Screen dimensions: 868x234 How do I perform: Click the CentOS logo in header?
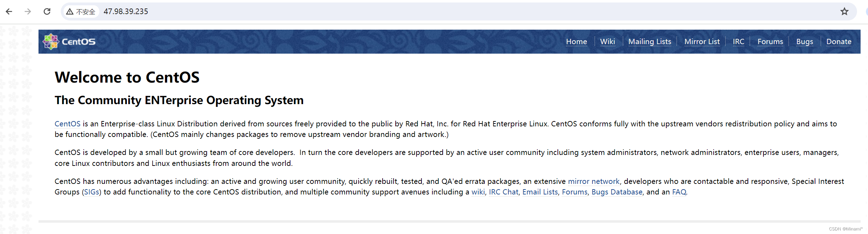[x=69, y=42]
